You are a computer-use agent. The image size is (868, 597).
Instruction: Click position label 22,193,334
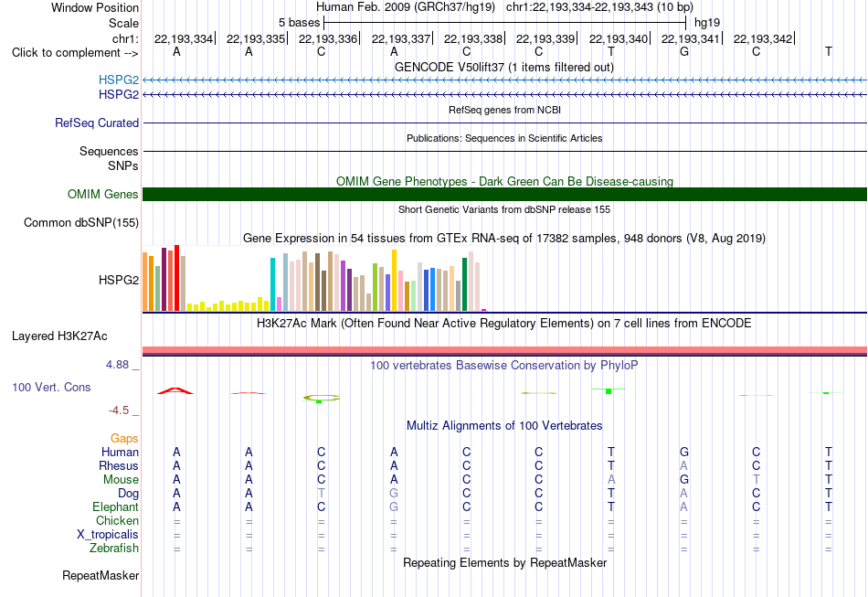coord(184,38)
